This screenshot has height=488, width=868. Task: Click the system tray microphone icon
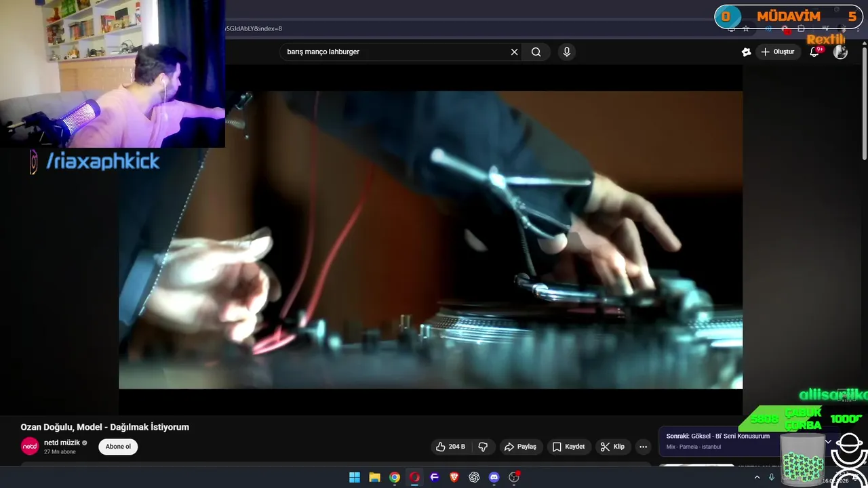[x=772, y=477]
